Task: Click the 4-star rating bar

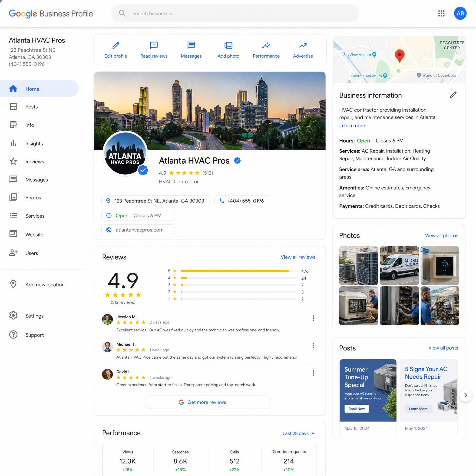Action: [238, 278]
